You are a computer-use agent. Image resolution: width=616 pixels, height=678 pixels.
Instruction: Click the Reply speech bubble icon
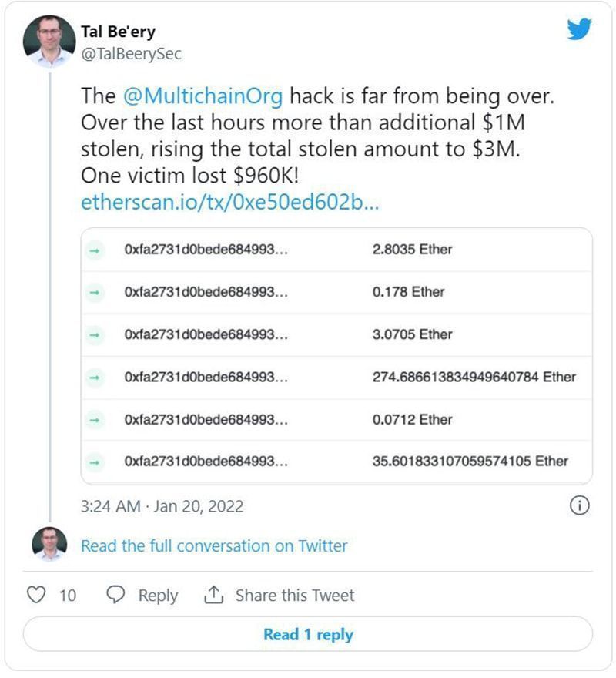tap(115, 595)
